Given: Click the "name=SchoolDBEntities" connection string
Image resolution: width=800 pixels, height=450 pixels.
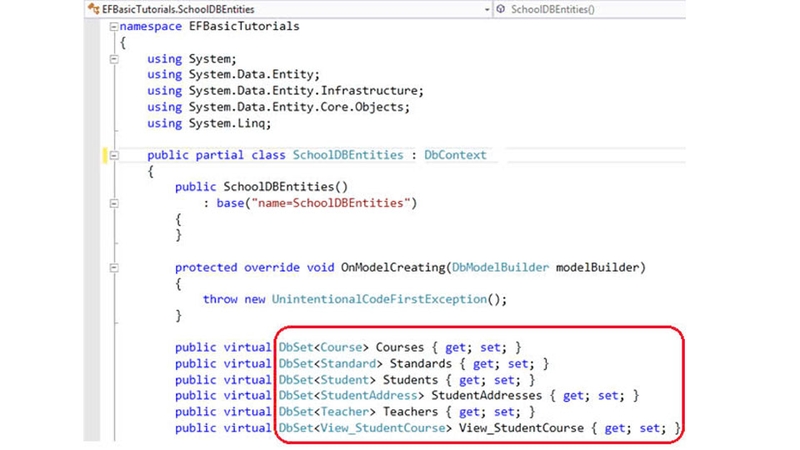Looking at the screenshot, I should (x=331, y=203).
